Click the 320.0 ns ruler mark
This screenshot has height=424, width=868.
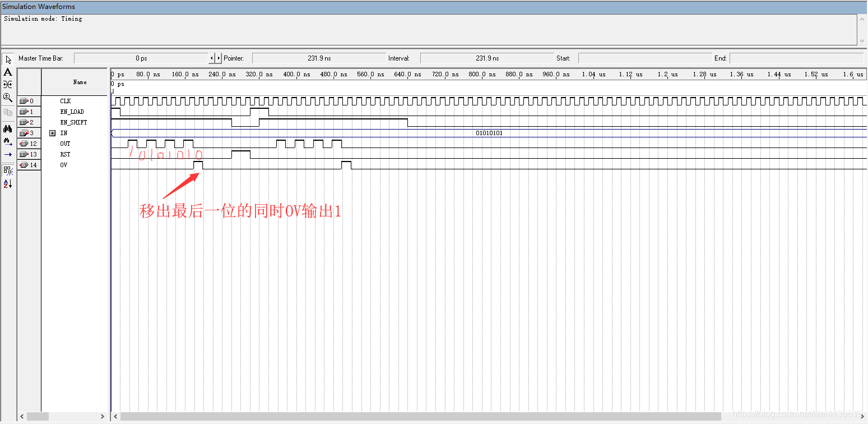click(259, 74)
